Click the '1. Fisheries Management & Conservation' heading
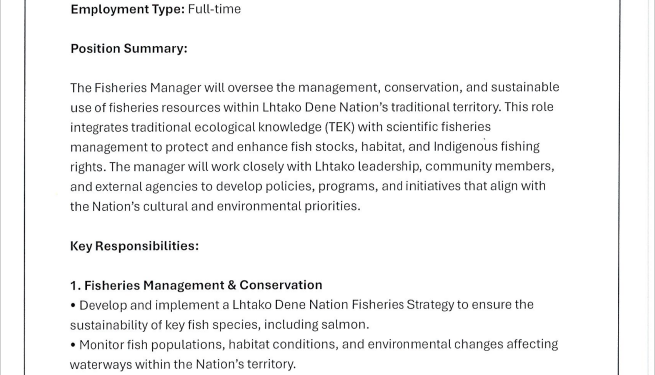This screenshot has height=375, width=655. tap(196, 285)
